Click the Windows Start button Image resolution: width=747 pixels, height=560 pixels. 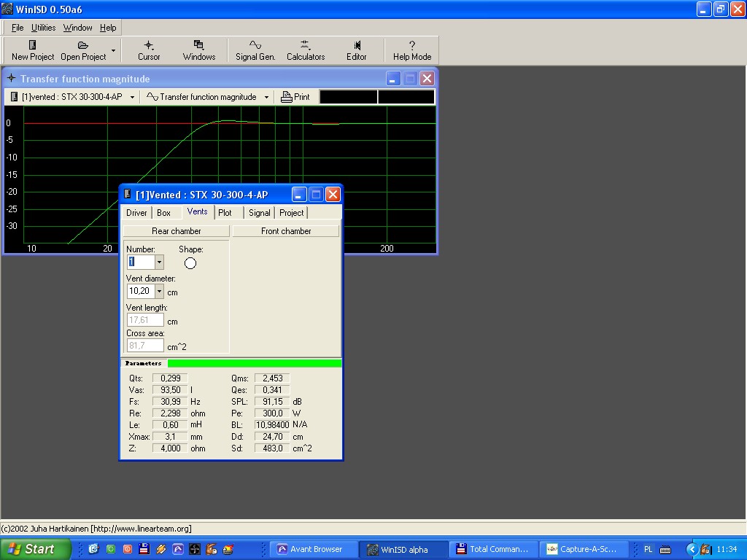35,549
